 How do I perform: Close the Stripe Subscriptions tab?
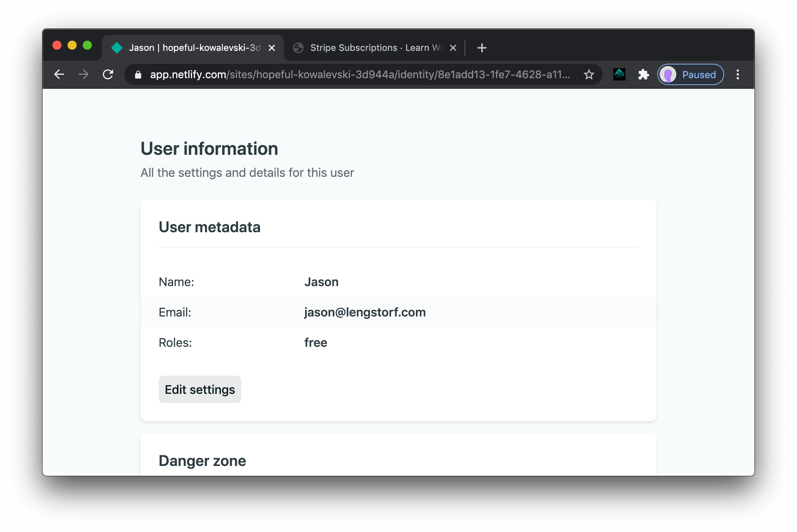click(453, 47)
